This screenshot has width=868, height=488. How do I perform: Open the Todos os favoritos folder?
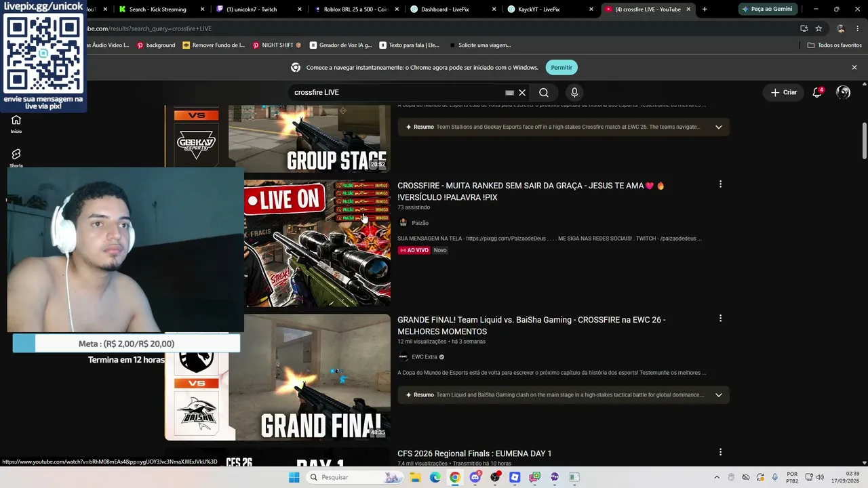pyautogui.click(x=834, y=45)
